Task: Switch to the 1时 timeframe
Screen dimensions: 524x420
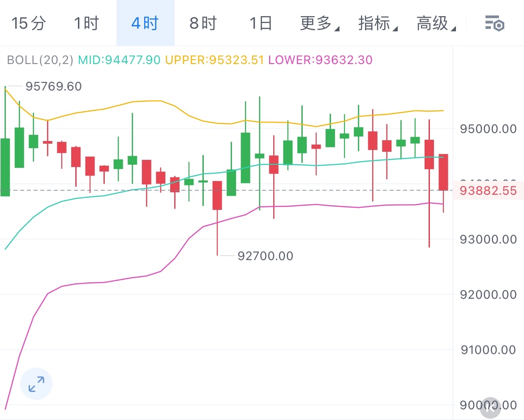Action: pyautogui.click(x=86, y=23)
